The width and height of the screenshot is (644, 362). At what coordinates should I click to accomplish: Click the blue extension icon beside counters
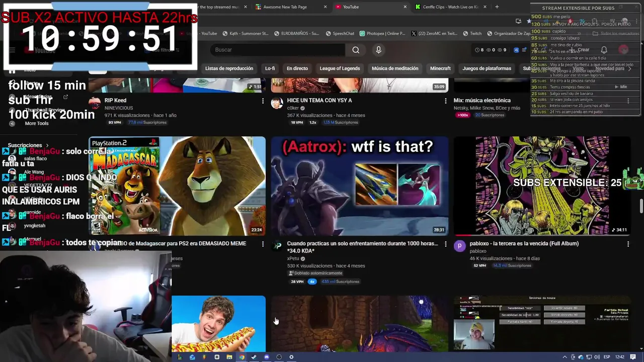516,50
